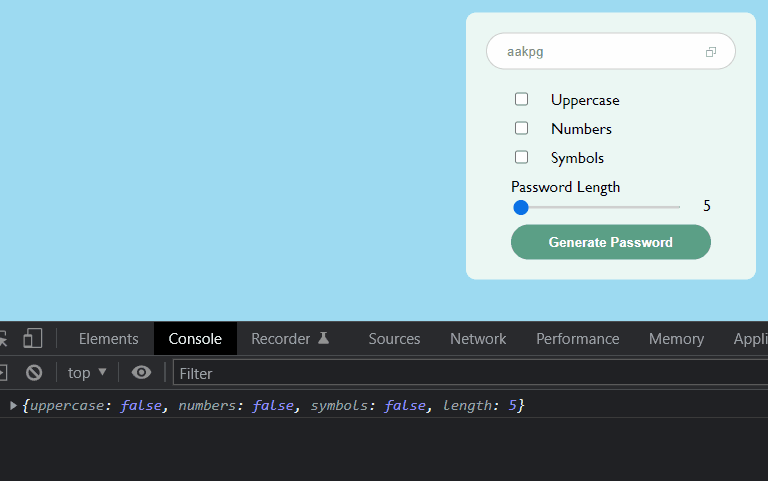Screen dimensions: 768x481
Task: Open the top JavaScript context dropdown
Action: 87,373
